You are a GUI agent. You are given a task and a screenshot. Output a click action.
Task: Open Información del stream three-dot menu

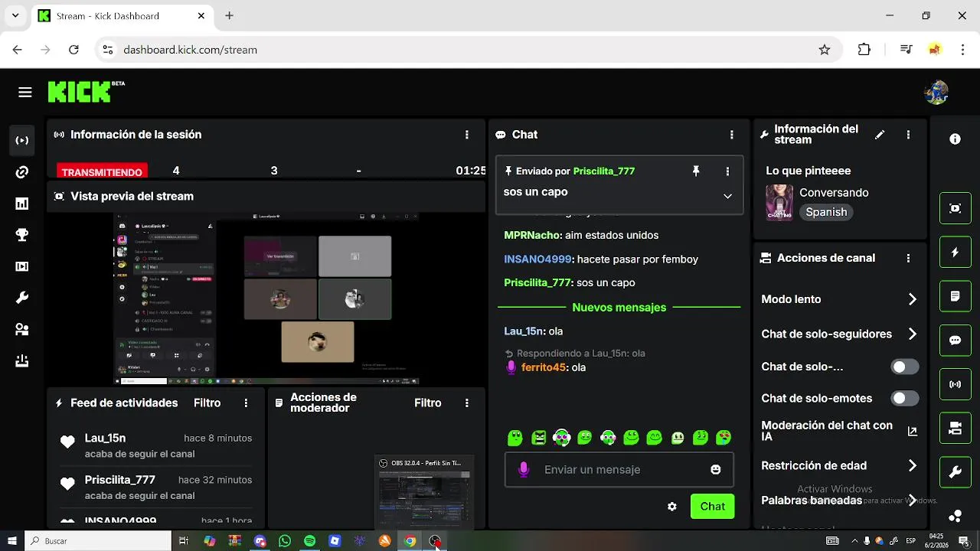(x=908, y=135)
